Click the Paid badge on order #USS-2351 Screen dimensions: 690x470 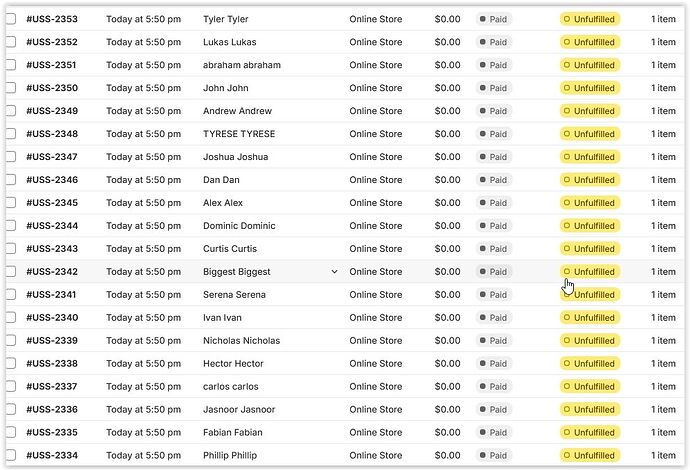click(x=494, y=65)
